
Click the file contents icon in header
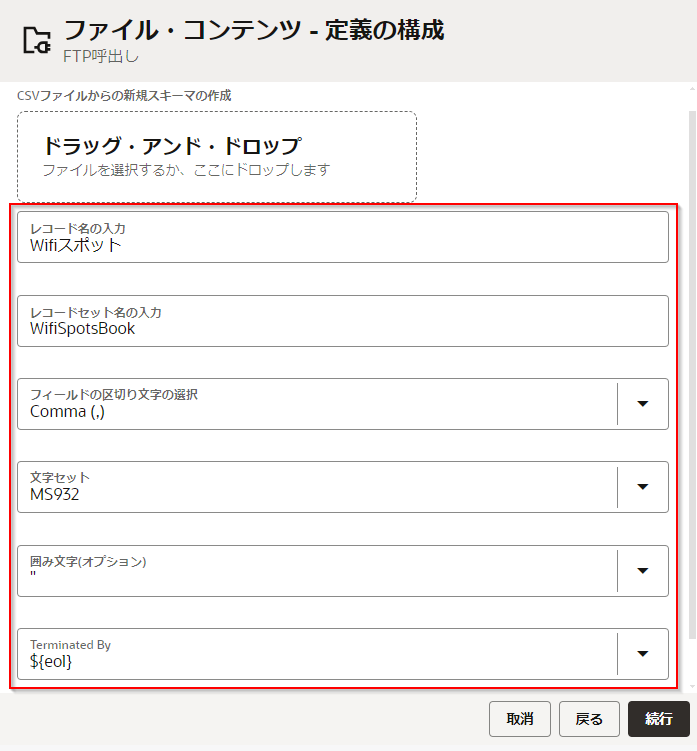(36, 40)
